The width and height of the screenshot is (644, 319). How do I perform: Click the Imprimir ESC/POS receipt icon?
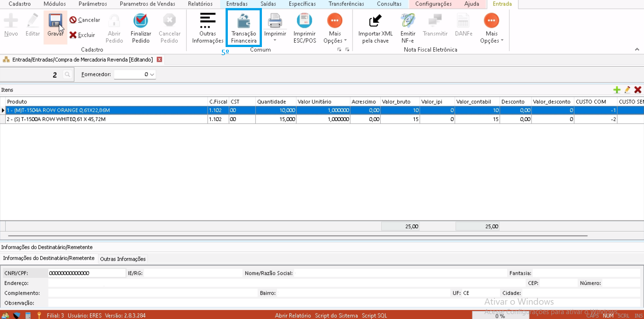click(x=305, y=21)
